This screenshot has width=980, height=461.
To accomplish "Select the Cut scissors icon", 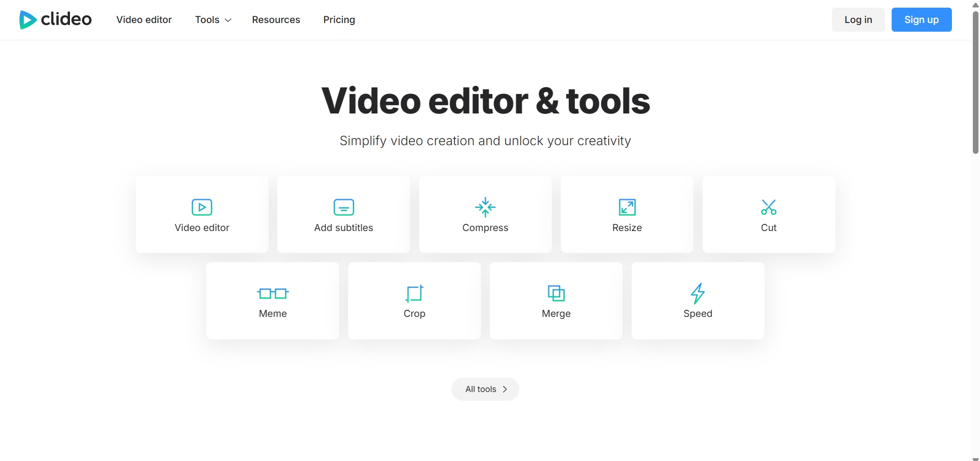I will click(x=769, y=207).
